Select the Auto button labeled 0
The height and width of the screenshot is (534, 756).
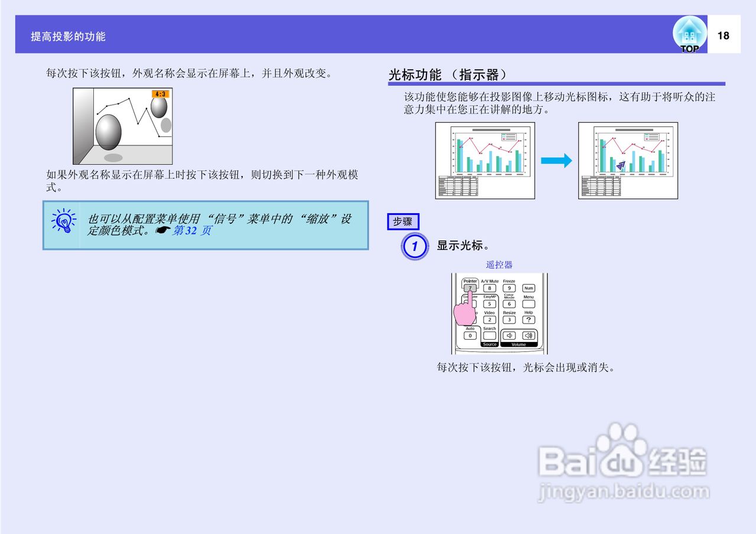point(470,335)
